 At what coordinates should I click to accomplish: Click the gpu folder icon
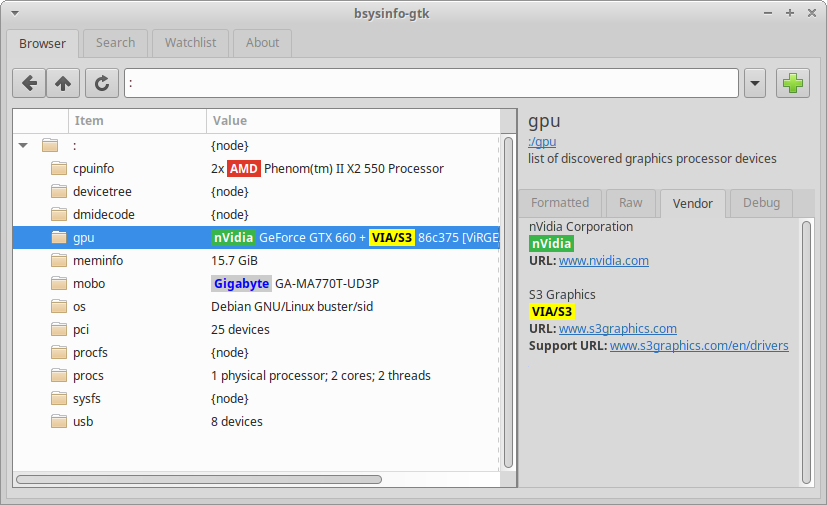click(59, 237)
